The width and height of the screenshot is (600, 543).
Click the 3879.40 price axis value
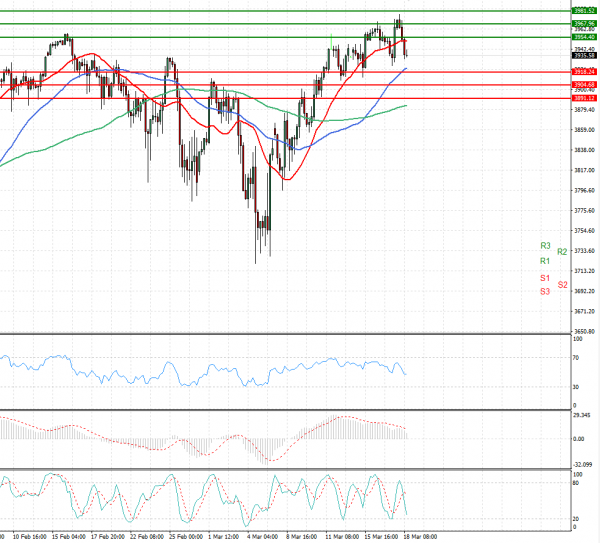tap(584, 110)
